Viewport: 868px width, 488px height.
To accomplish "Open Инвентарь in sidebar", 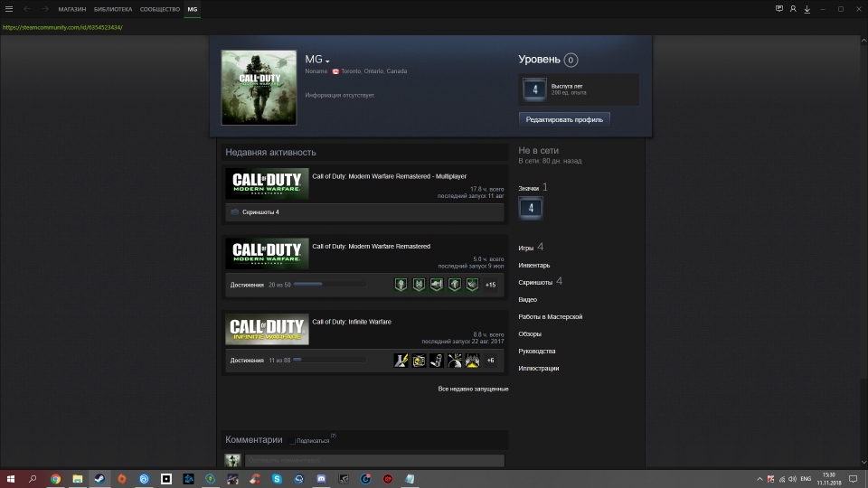I will pos(534,266).
